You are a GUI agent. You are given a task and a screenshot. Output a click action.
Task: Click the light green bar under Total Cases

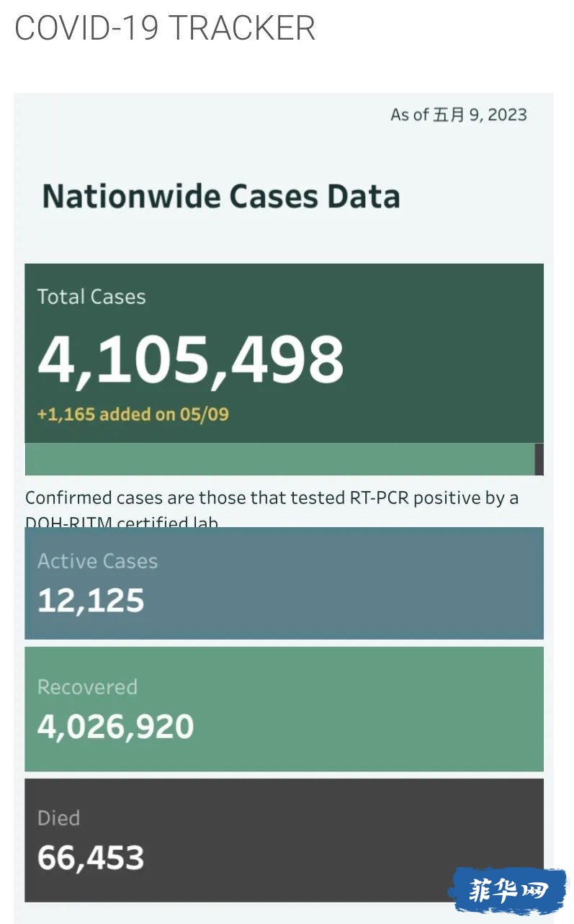(279, 459)
